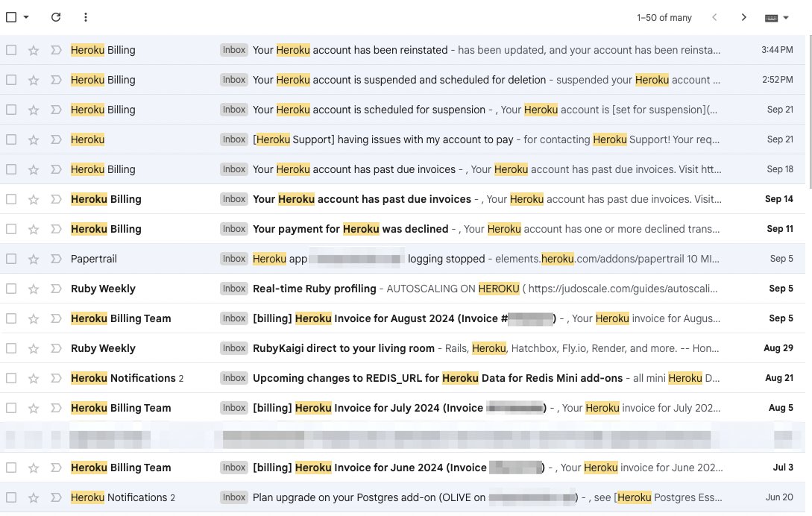Tick the select-all checkbox in toolbar
Image resolution: width=812 pixels, height=516 pixels.
point(11,17)
